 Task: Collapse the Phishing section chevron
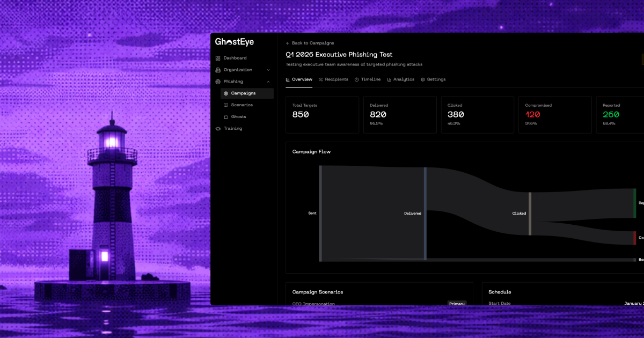(268, 82)
